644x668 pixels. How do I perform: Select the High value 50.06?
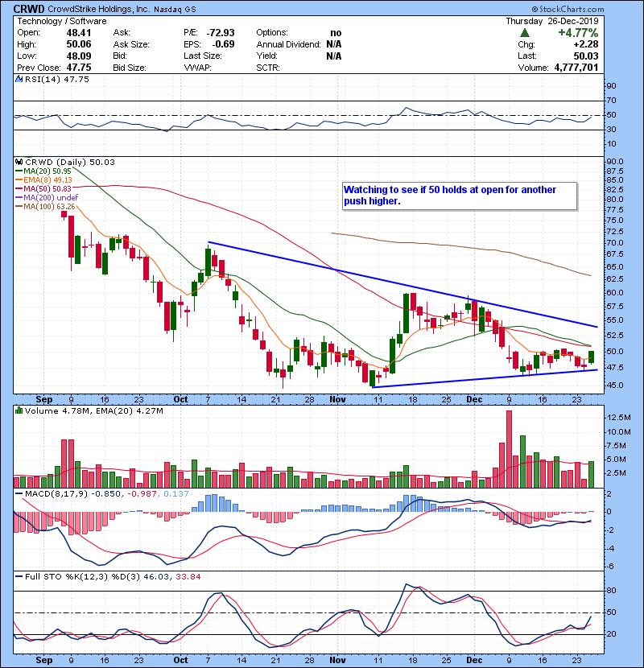pyautogui.click(x=78, y=44)
